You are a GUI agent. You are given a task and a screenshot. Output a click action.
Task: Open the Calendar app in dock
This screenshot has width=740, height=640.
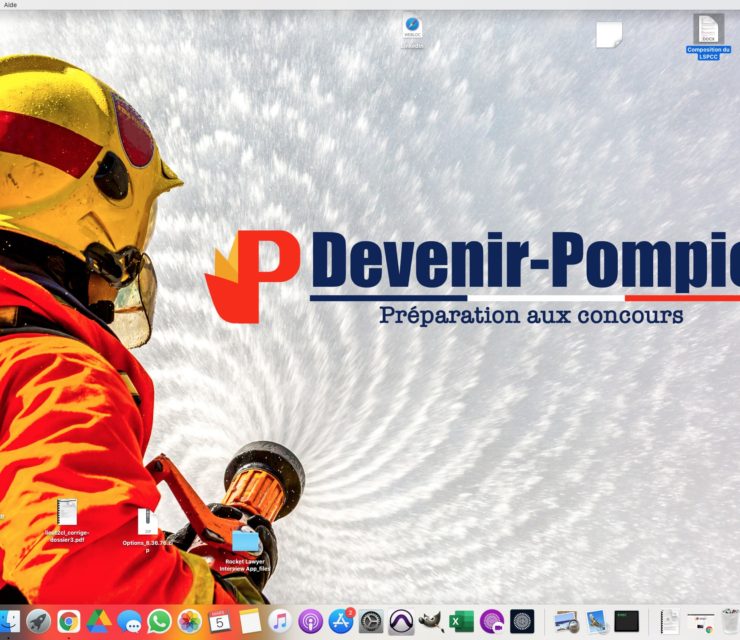[220, 621]
